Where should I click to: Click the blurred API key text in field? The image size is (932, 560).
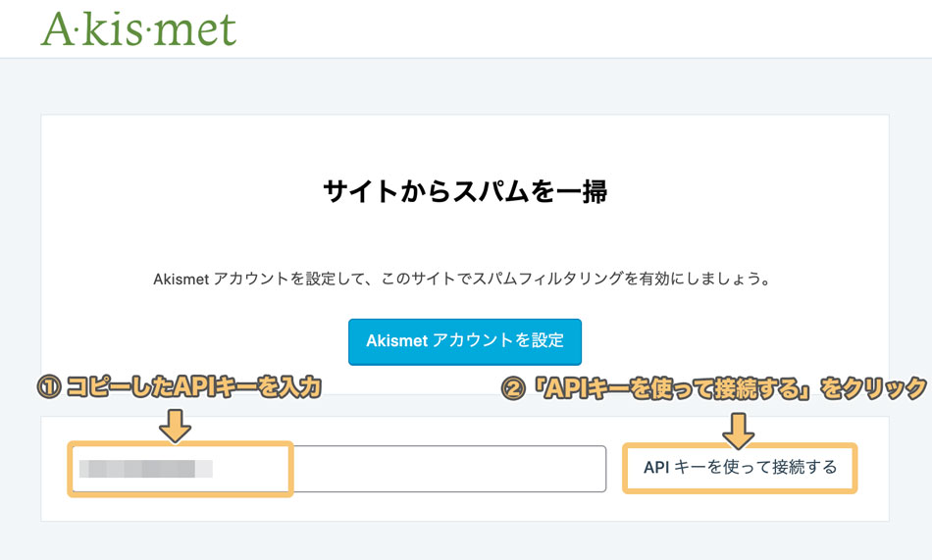point(145,469)
